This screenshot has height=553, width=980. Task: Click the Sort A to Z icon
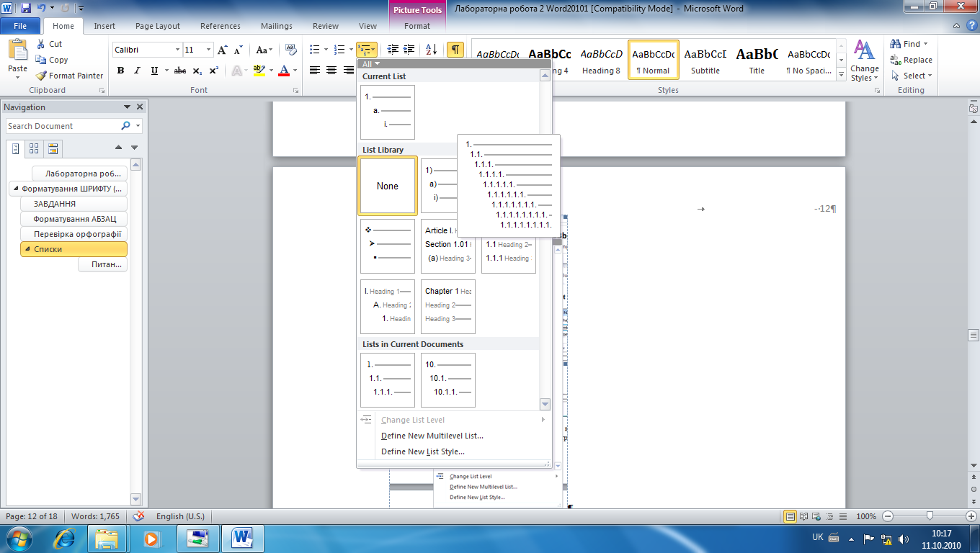431,50
